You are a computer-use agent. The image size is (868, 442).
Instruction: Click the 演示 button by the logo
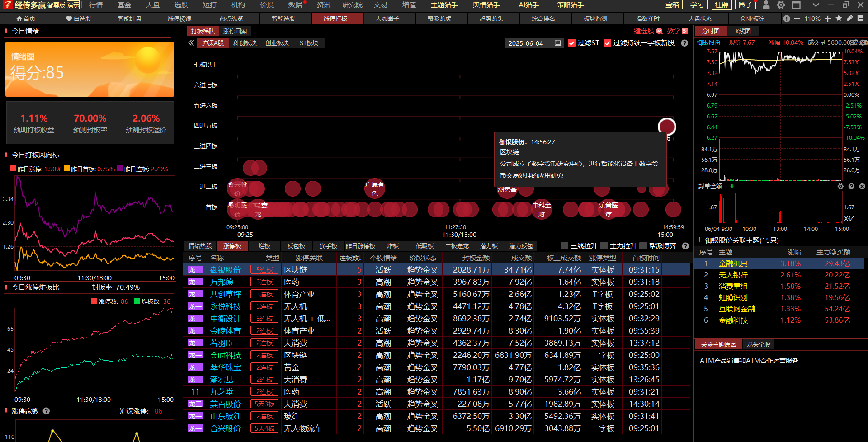point(73,5)
